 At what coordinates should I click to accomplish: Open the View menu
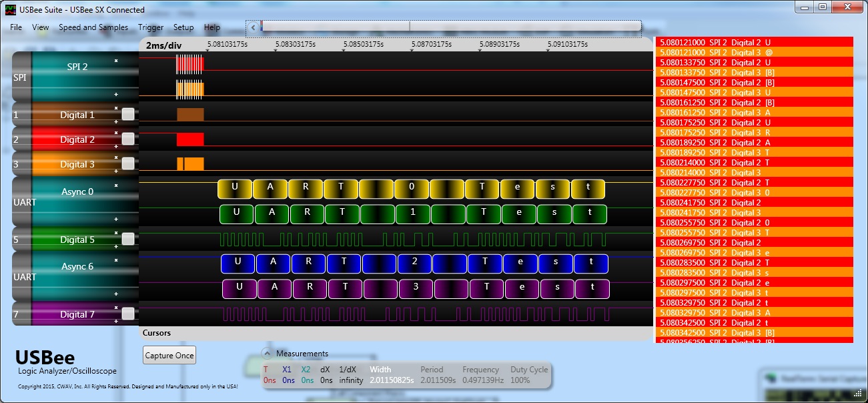[41, 27]
